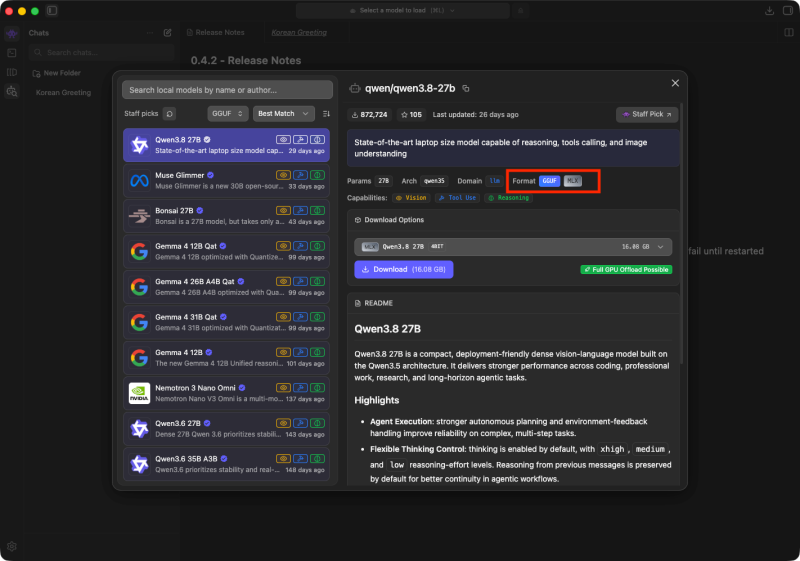Select the Gemma 4 12B model row
800x561 pixels.
pyautogui.click(x=226, y=358)
